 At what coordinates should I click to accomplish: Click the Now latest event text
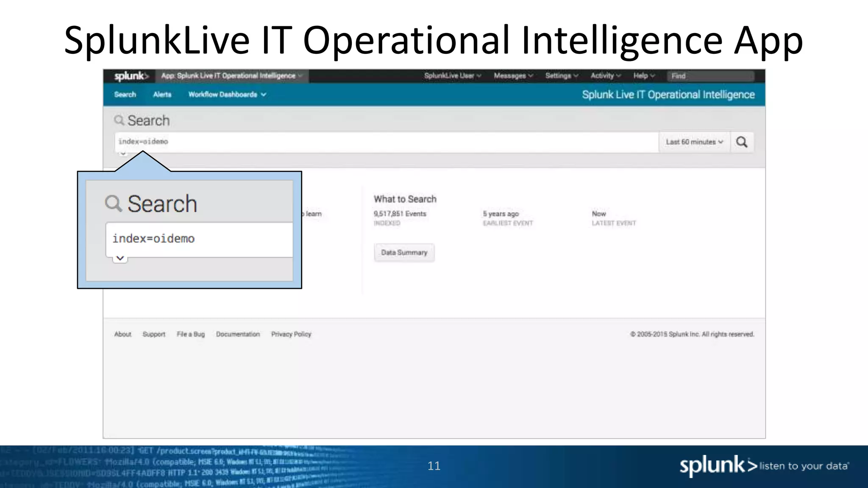[x=599, y=214]
